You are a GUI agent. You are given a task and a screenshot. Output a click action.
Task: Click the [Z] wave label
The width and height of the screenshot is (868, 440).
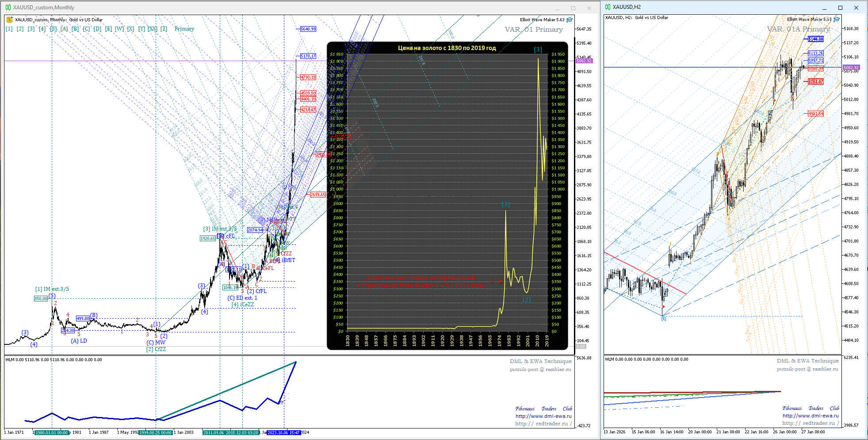tap(164, 29)
